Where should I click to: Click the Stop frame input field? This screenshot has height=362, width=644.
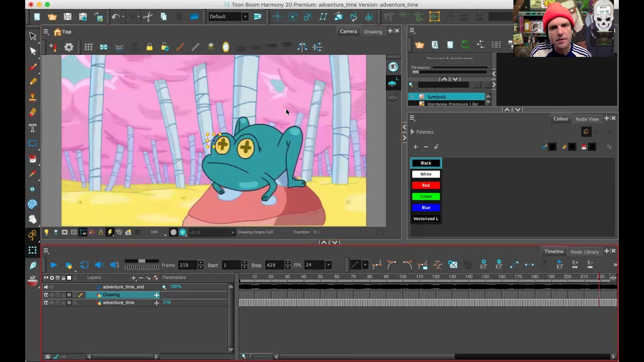(274, 265)
